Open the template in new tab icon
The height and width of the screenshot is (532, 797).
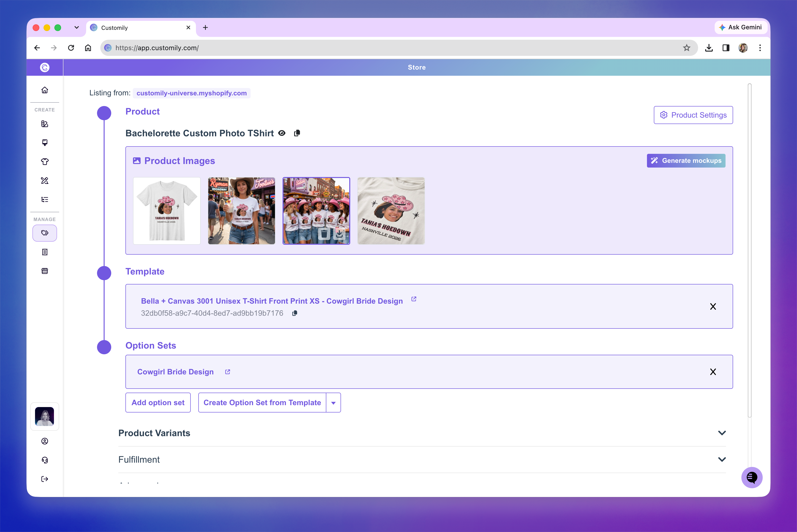click(414, 299)
